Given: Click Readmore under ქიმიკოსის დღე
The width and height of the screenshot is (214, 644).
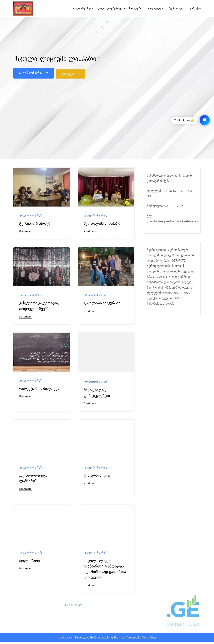Looking at the screenshot, I should click(90, 483).
